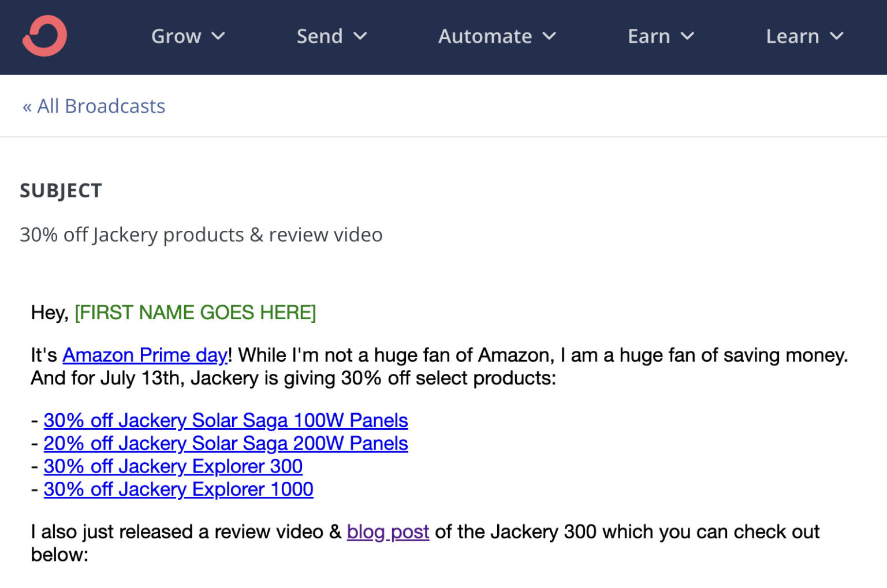Click the email subject line text

point(201,235)
